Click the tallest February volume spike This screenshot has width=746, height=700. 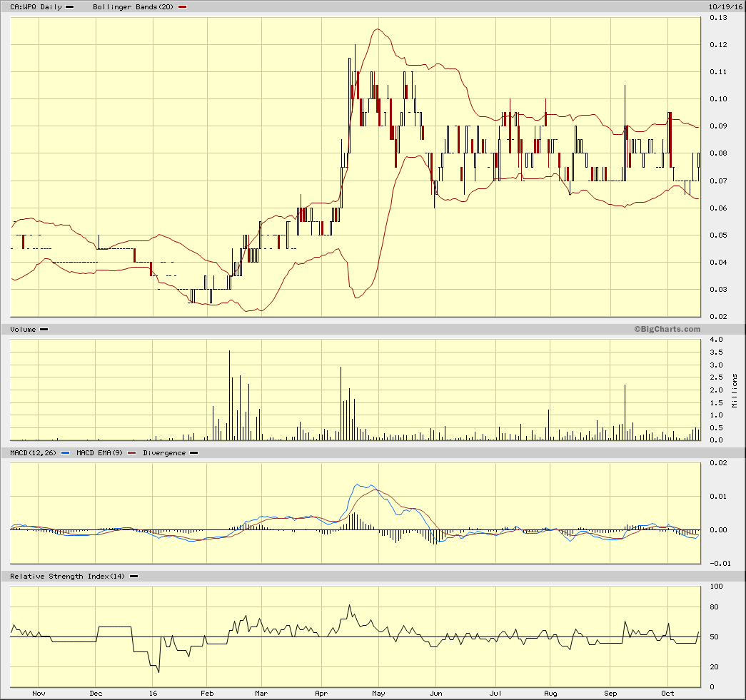tap(229, 395)
